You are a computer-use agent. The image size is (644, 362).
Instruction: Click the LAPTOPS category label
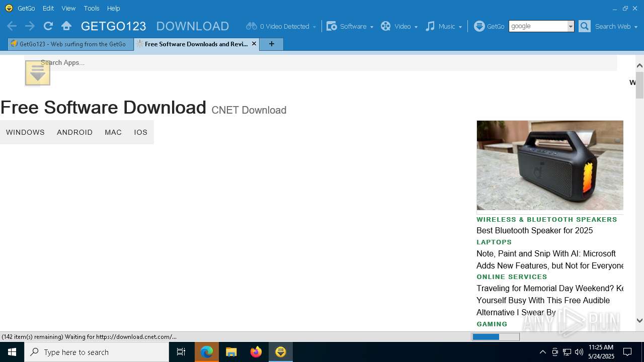click(494, 242)
